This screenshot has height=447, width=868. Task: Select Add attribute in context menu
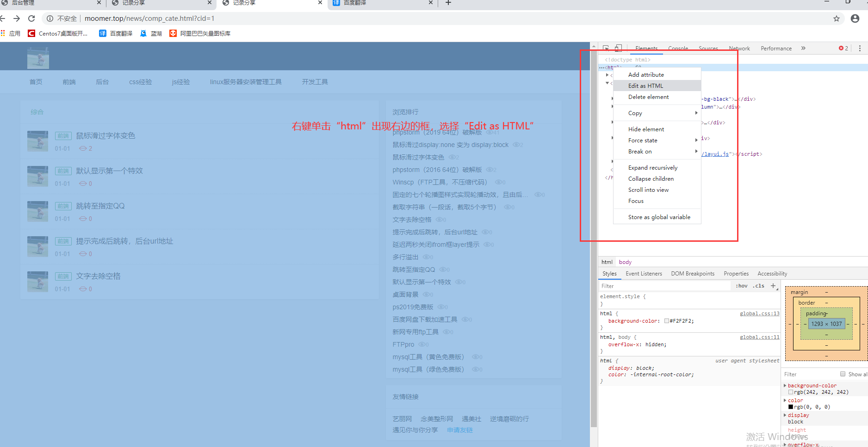point(657,75)
